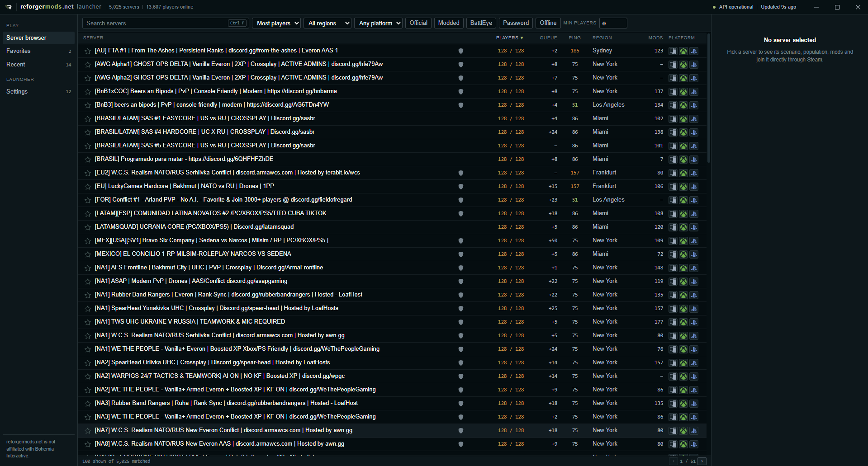
Task: Toggle the BattlEye filter
Action: 481,23
